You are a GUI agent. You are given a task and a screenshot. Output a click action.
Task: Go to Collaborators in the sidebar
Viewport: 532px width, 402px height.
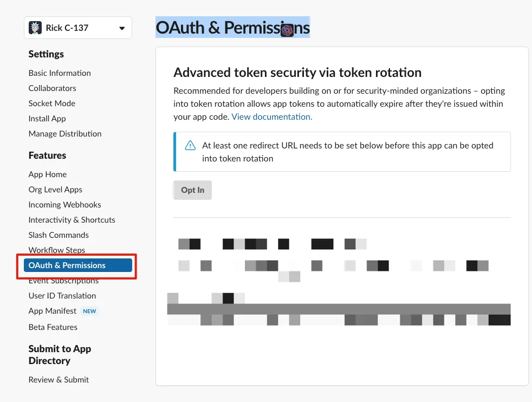(x=53, y=88)
